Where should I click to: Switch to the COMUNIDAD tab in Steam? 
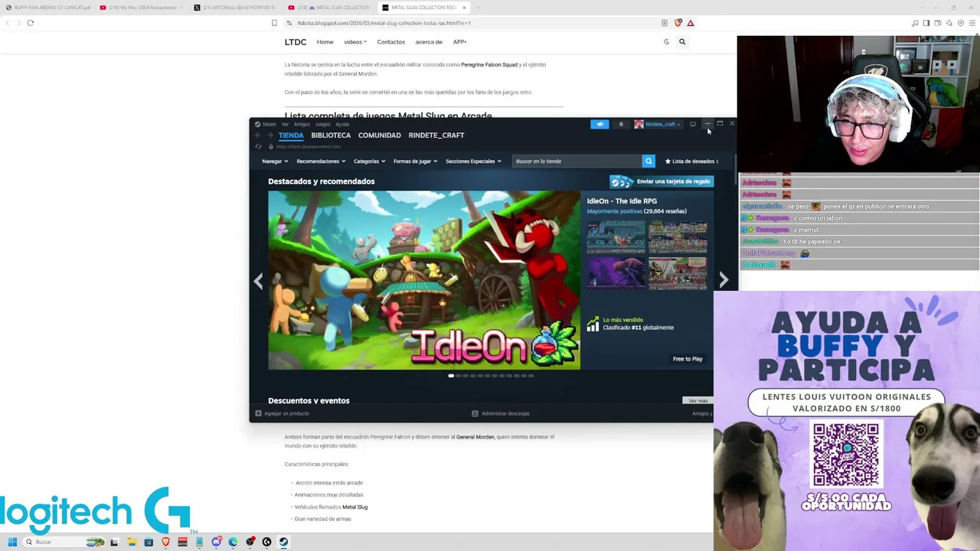click(380, 135)
